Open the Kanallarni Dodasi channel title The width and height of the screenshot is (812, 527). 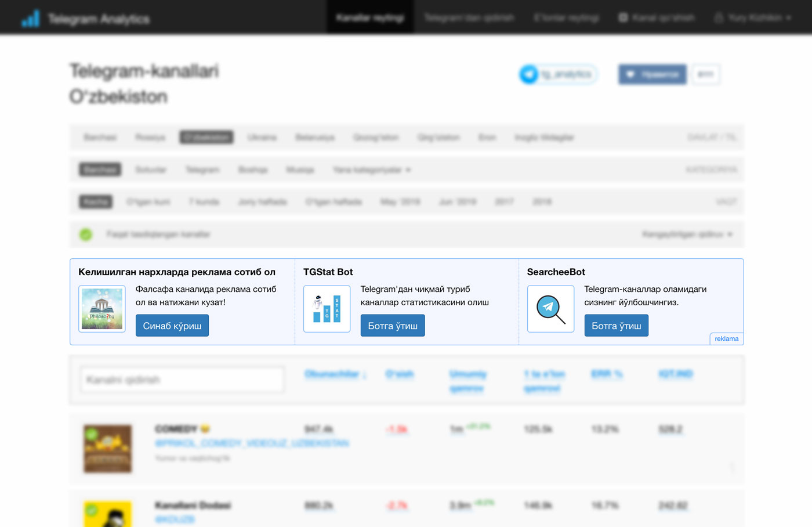point(193,506)
